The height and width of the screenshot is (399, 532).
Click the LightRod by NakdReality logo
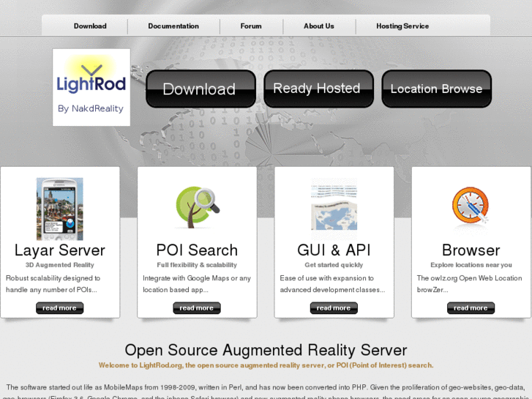[x=91, y=87]
